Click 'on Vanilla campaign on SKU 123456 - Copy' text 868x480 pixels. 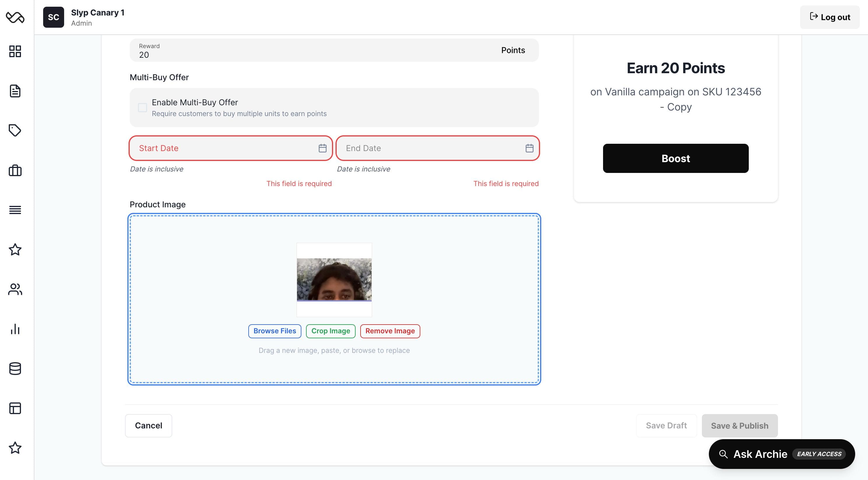(x=676, y=99)
